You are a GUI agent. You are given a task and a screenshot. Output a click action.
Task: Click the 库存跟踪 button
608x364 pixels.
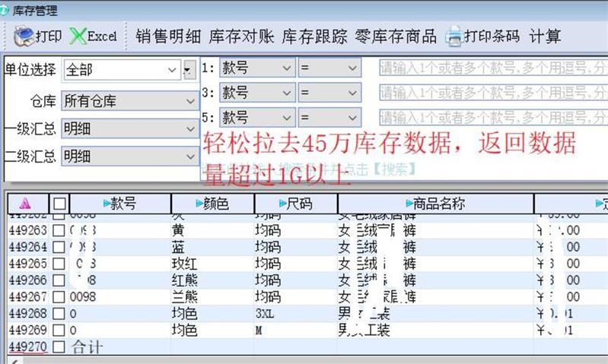(314, 36)
